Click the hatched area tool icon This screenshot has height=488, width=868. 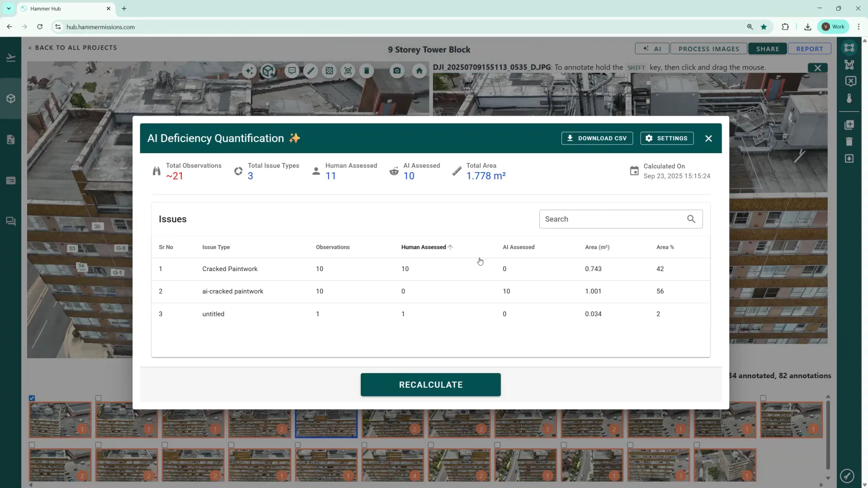coord(329,71)
